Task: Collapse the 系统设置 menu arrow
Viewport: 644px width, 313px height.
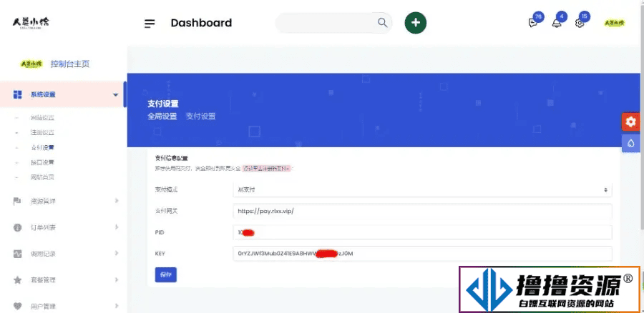Action: pos(115,95)
